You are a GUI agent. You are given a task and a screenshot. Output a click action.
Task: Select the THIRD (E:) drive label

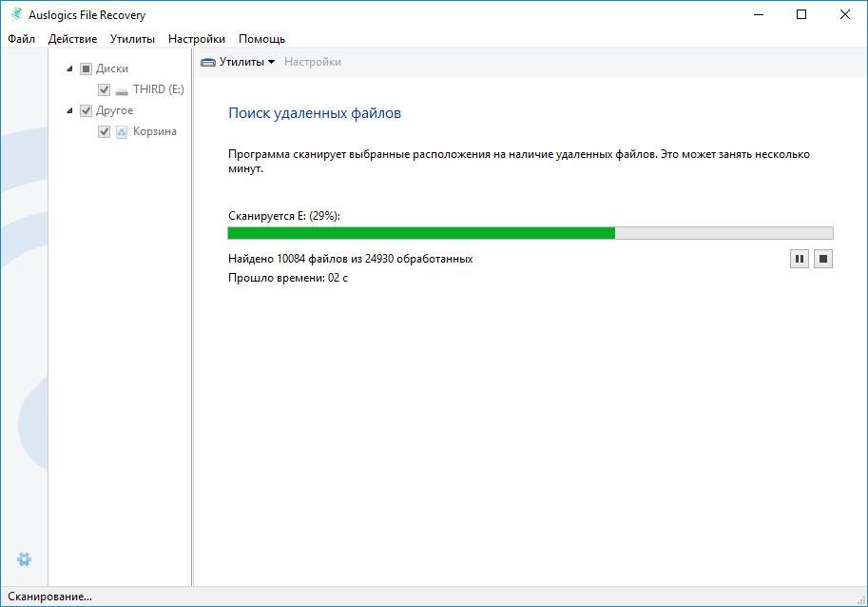159,89
